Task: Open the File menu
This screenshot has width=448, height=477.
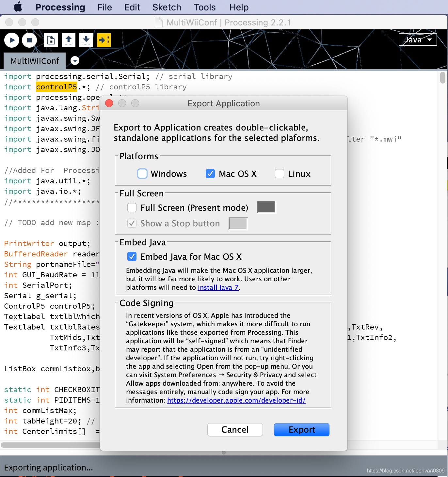Action: pos(104,7)
